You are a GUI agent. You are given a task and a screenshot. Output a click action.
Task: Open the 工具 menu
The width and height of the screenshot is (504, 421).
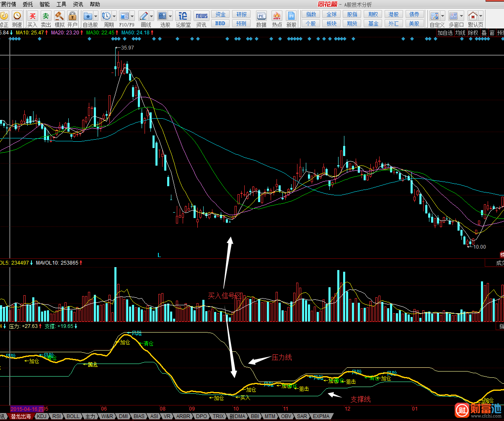pyautogui.click(x=61, y=4)
